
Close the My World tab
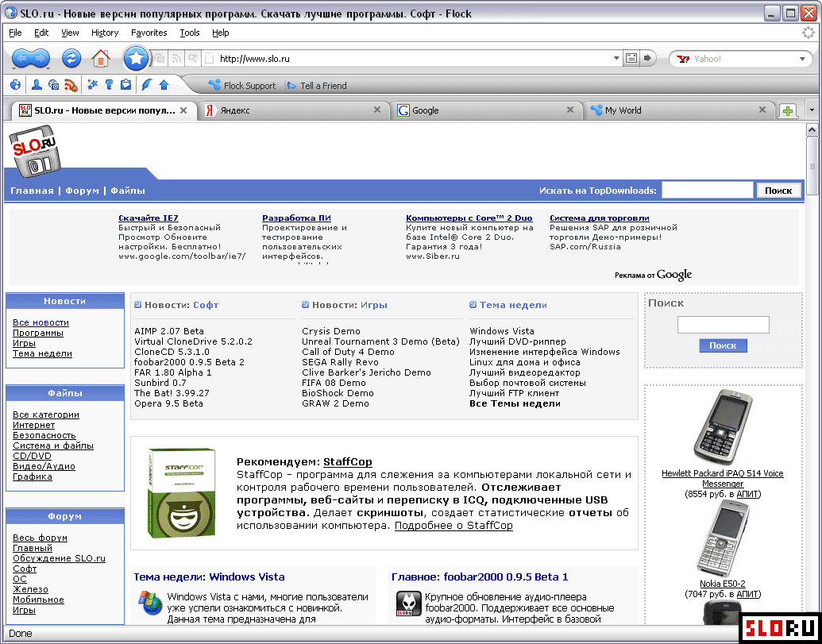762,110
